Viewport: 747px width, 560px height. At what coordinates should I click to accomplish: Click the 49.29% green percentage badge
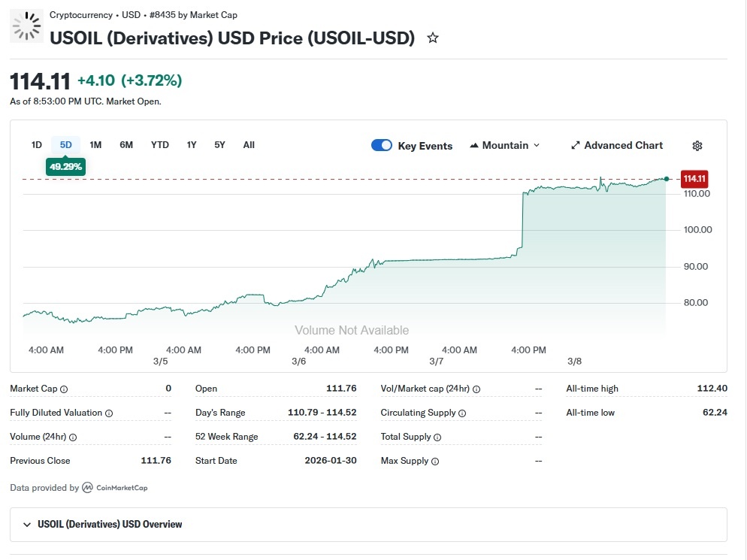(x=65, y=167)
